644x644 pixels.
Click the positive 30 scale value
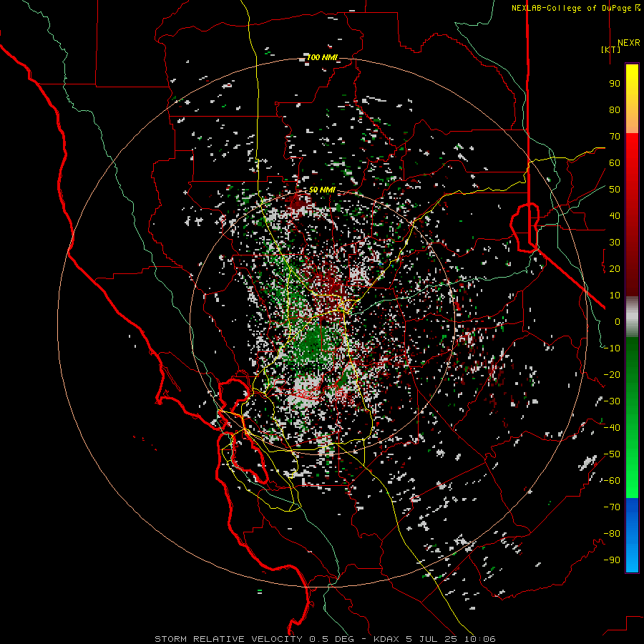[615, 243]
